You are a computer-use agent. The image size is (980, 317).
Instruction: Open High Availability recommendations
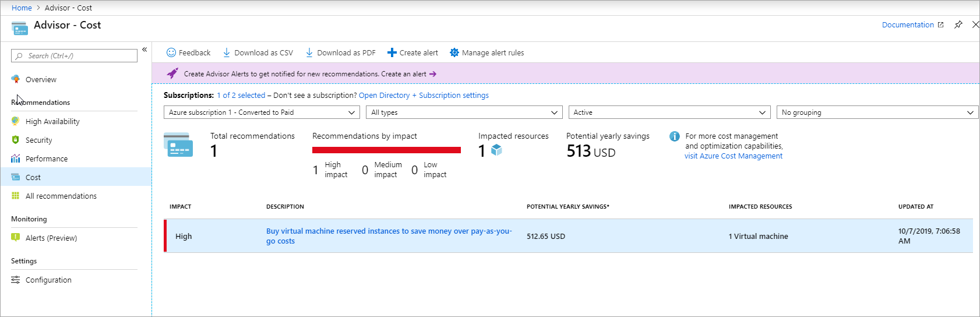pyautogui.click(x=52, y=121)
